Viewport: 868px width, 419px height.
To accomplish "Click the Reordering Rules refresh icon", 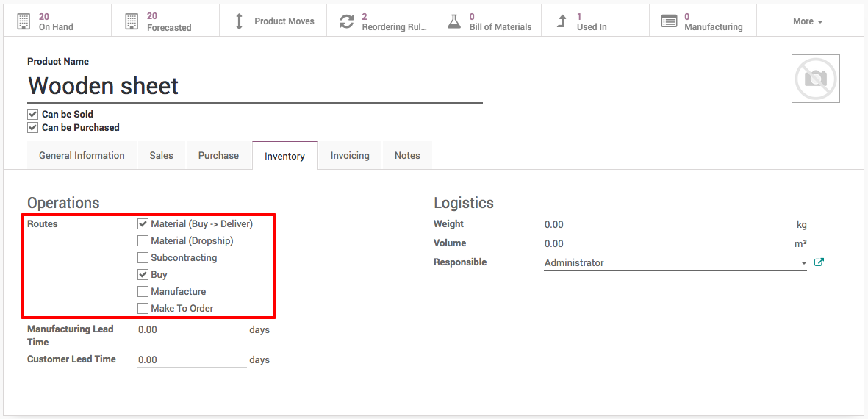I will coord(346,21).
